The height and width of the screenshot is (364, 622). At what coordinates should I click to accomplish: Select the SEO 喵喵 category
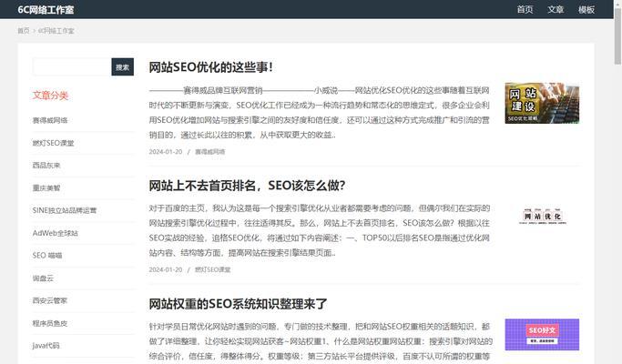47,256
